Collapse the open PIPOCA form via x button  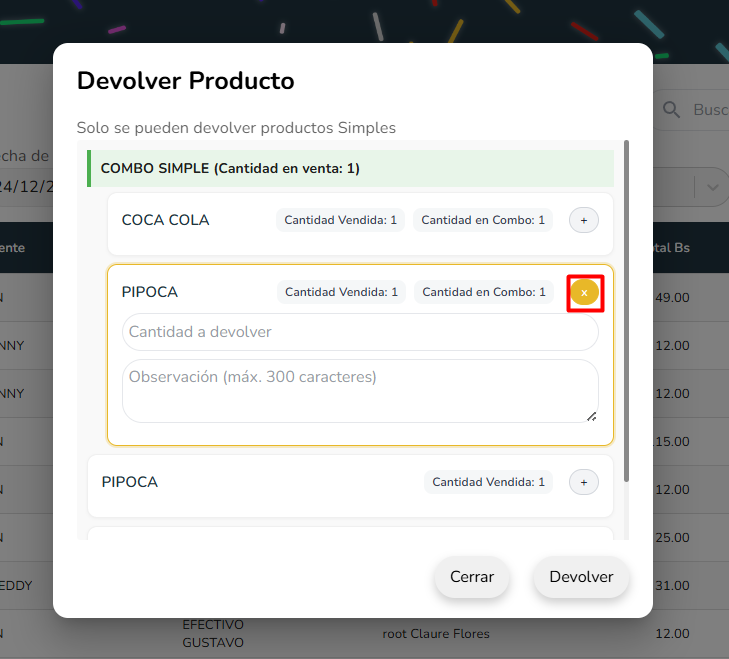584,292
